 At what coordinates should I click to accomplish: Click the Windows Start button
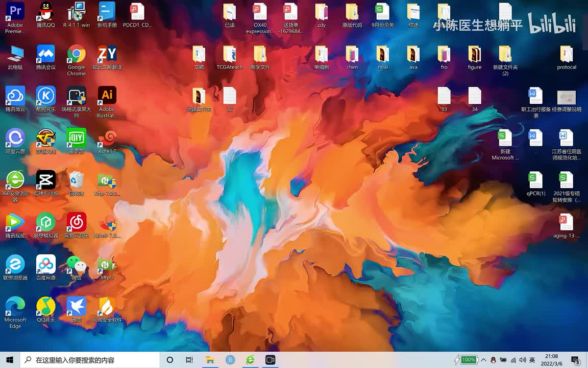pos(10,360)
